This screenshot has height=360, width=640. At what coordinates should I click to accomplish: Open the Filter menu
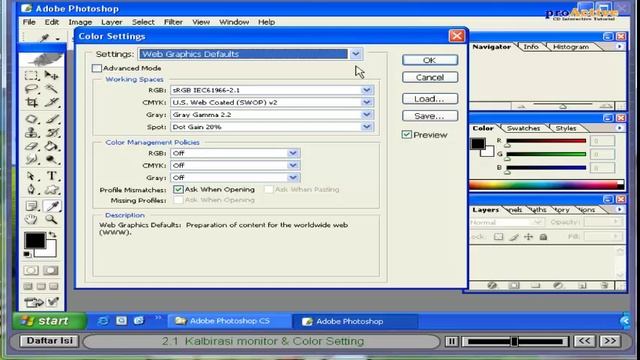(173, 22)
